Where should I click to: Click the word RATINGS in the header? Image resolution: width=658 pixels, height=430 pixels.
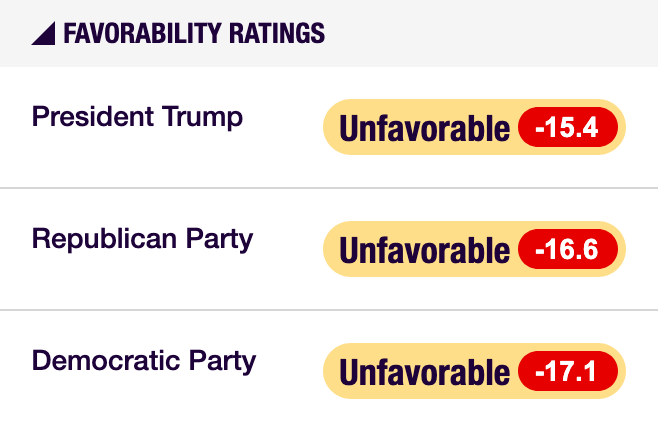click(x=277, y=33)
